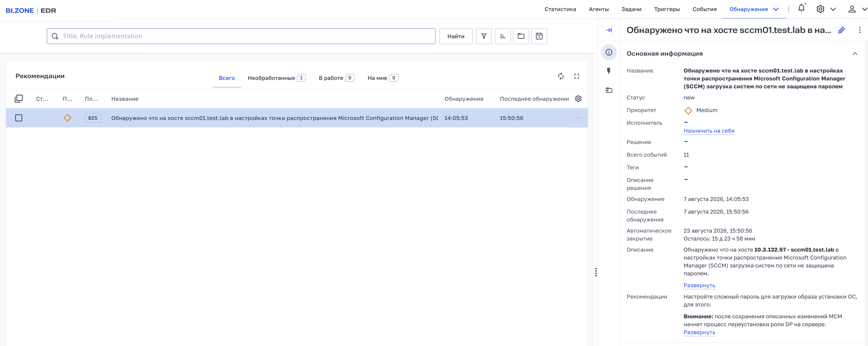Sort by the Обнаружение column header
Screen dimensions: 868x346
[464, 99]
